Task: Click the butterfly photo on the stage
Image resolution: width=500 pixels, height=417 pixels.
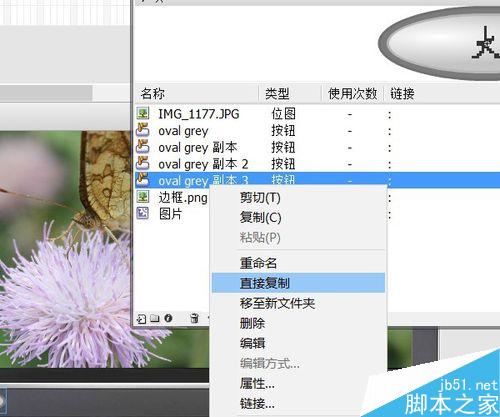Action: (65, 248)
